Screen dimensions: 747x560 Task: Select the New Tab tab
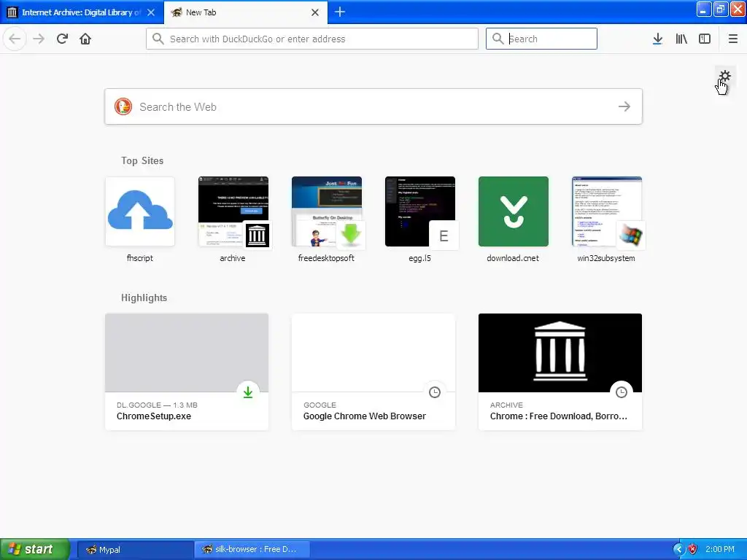246,12
